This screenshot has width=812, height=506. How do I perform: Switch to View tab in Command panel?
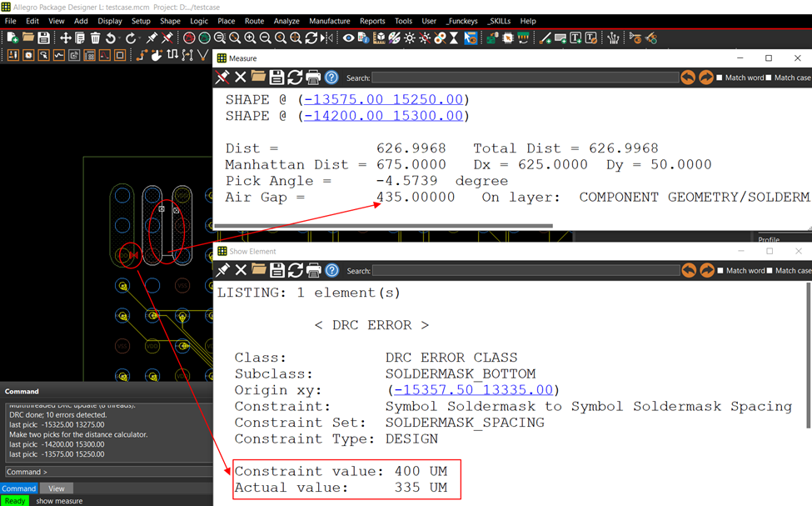pos(57,488)
